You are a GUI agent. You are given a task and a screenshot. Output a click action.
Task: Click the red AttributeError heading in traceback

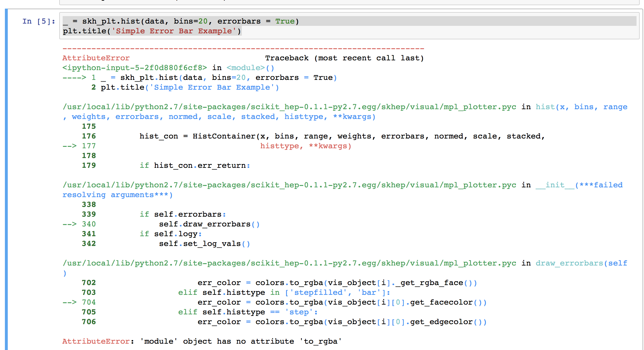coord(96,58)
